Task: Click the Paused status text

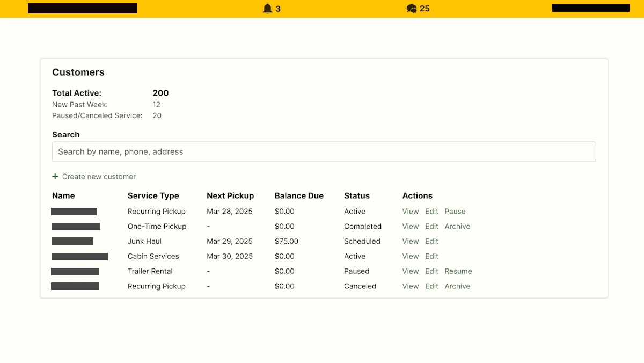Action: click(x=357, y=272)
